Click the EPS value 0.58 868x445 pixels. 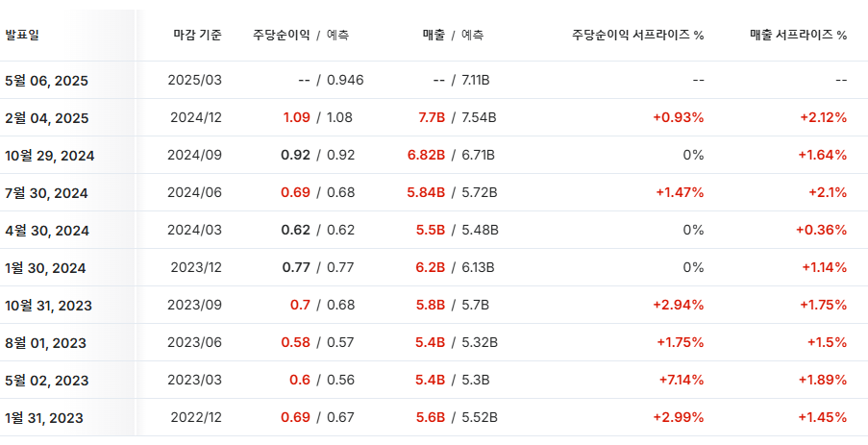[296, 342]
